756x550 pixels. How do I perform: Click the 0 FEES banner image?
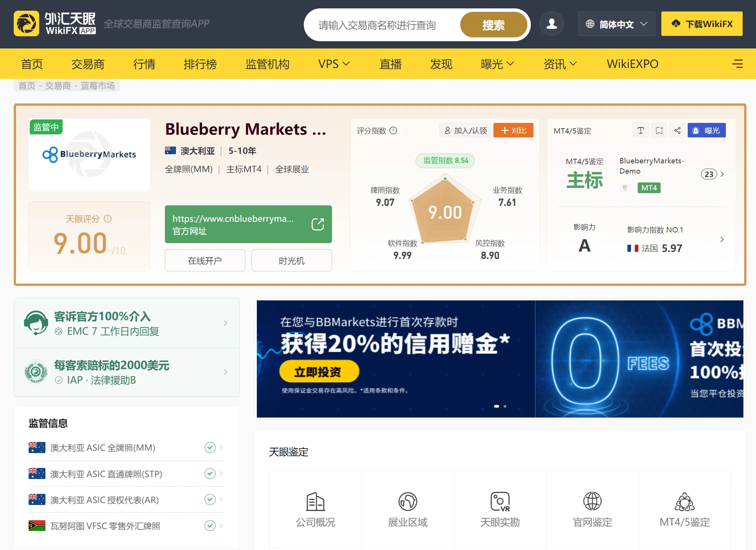point(640,359)
